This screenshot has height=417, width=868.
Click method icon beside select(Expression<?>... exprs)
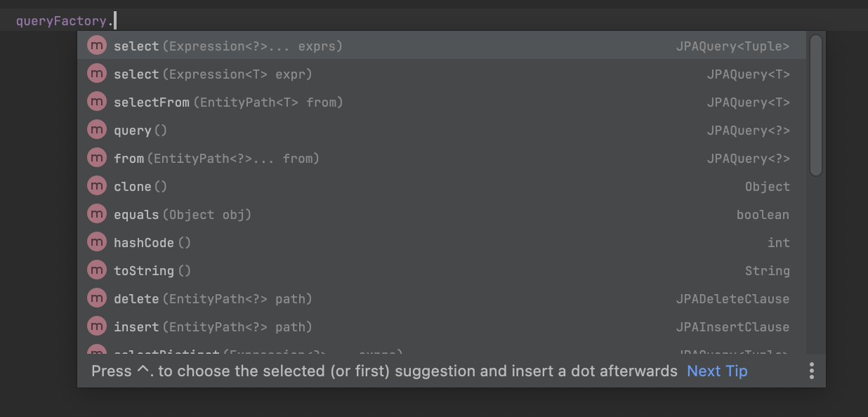(x=96, y=46)
